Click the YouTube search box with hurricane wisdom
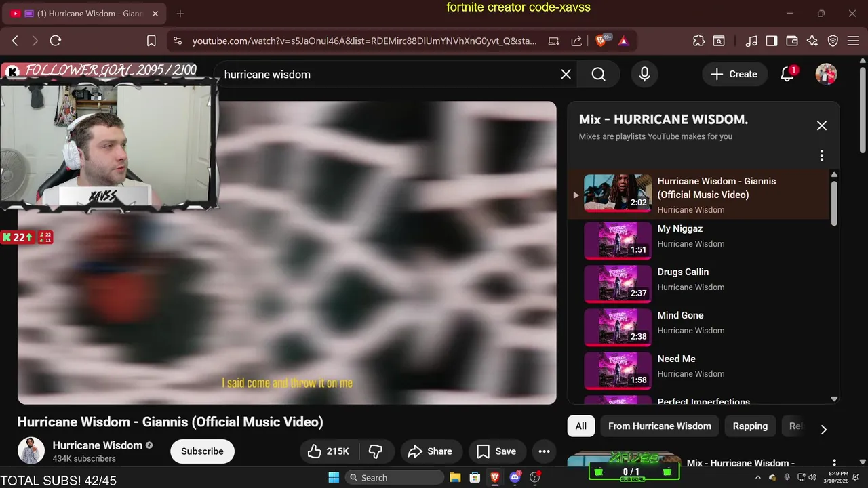Viewport: 868px width, 488px height. 387,75
